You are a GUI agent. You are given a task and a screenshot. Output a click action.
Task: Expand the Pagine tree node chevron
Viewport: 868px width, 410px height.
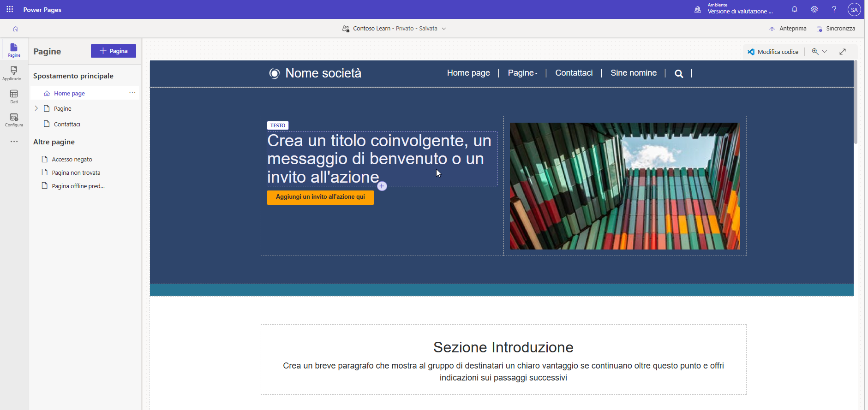tap(36, 108)
